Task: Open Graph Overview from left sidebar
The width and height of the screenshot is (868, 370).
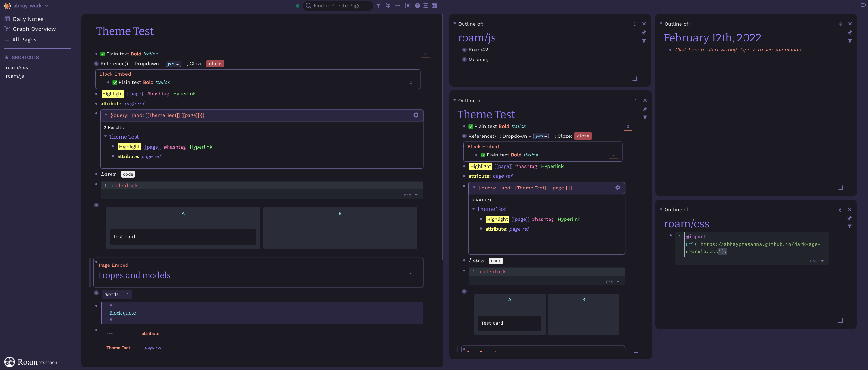Action: click(34, 29)
